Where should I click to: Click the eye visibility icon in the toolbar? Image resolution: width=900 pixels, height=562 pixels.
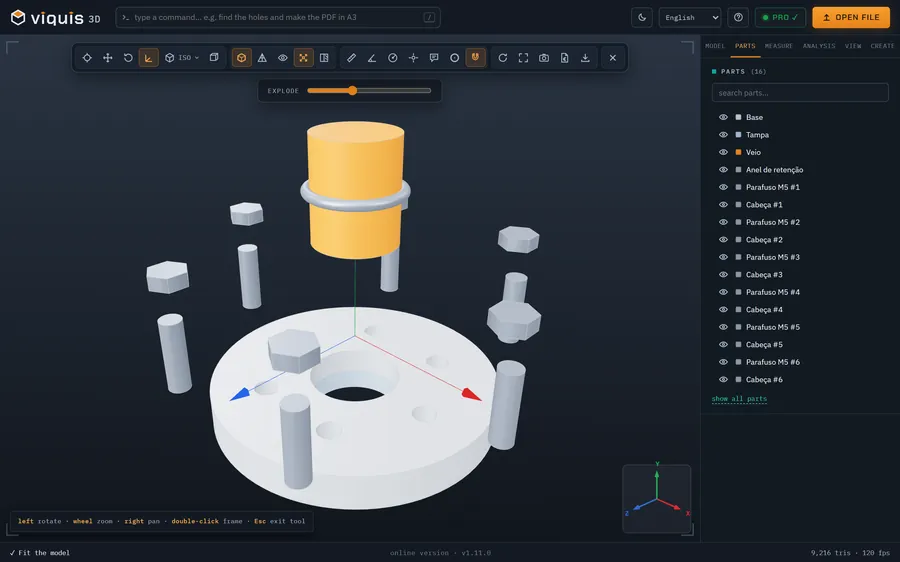click(283, 58)
